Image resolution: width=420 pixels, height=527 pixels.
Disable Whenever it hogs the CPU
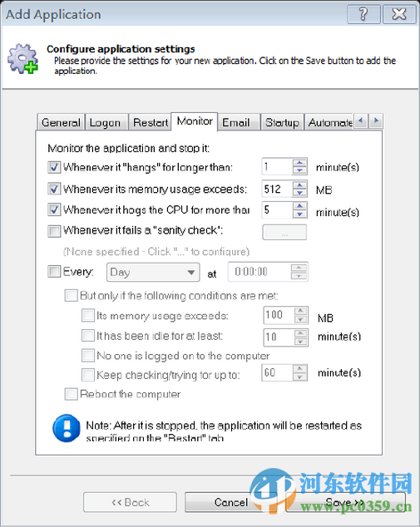click(x=54, y=209)
